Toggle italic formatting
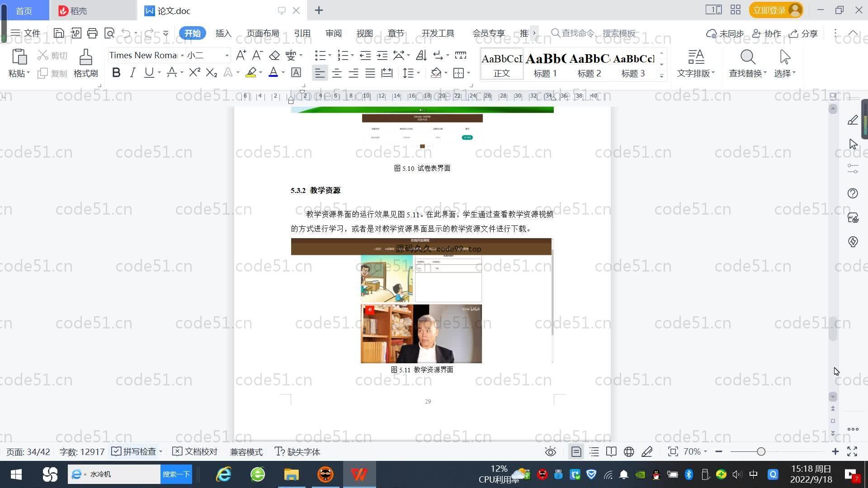Screen dimensions: 868x488 [132, 73]
